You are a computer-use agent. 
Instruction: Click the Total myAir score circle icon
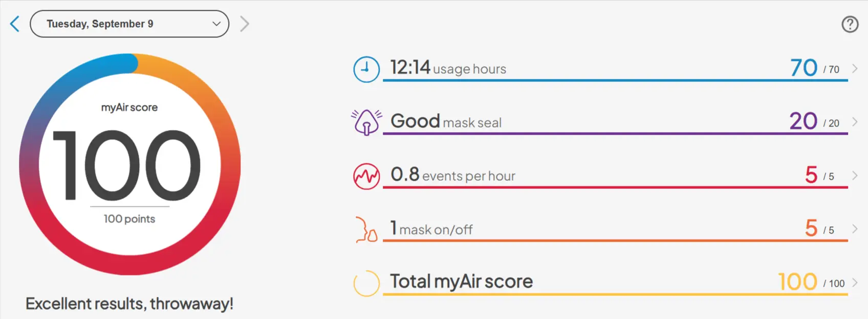pos(366,283)
